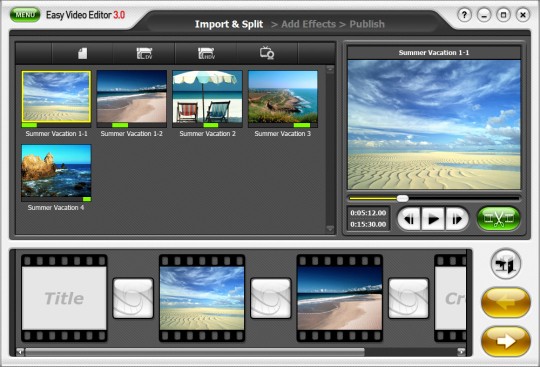Click the preview playback slider handle
The image size is (540, 367).
(403, 198)
